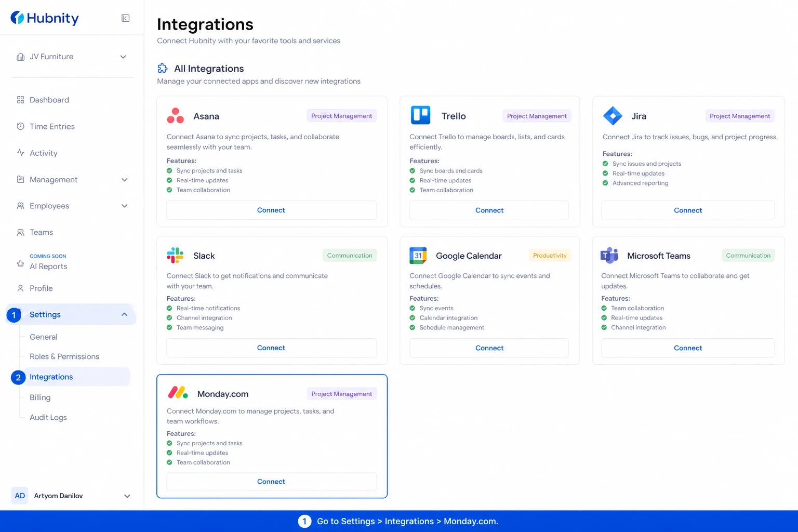The image size is (798, 532).
Task: Open General settings
Action: pyautogui.click(x=44, y=337)
